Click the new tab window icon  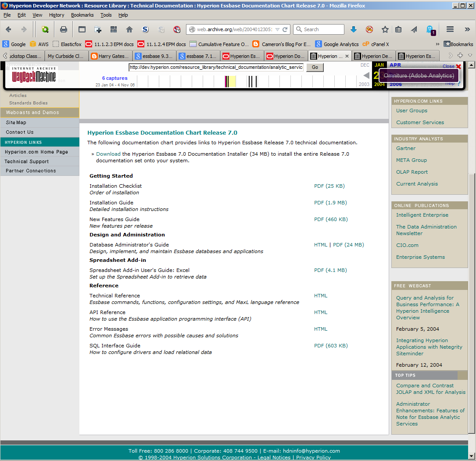(98, 29)
